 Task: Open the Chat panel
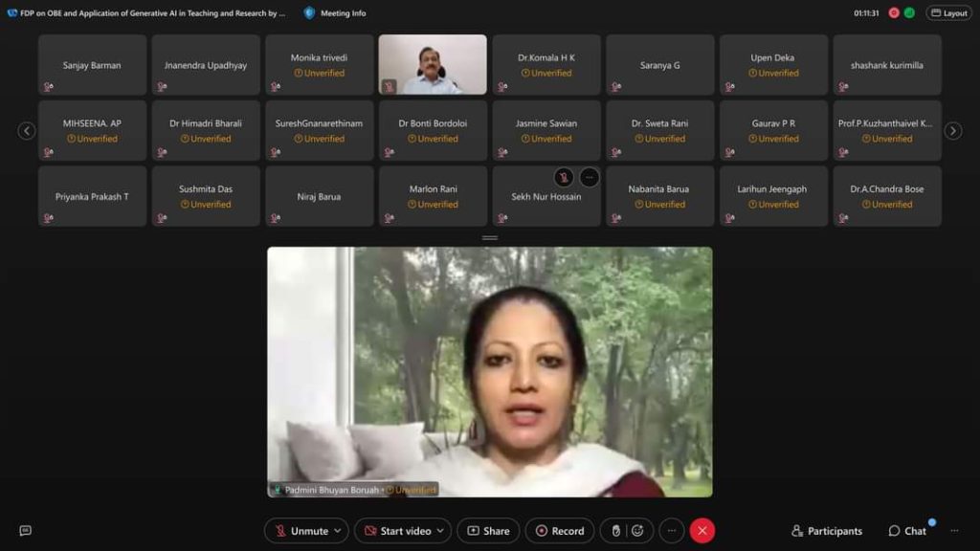(x=907, y=531)
